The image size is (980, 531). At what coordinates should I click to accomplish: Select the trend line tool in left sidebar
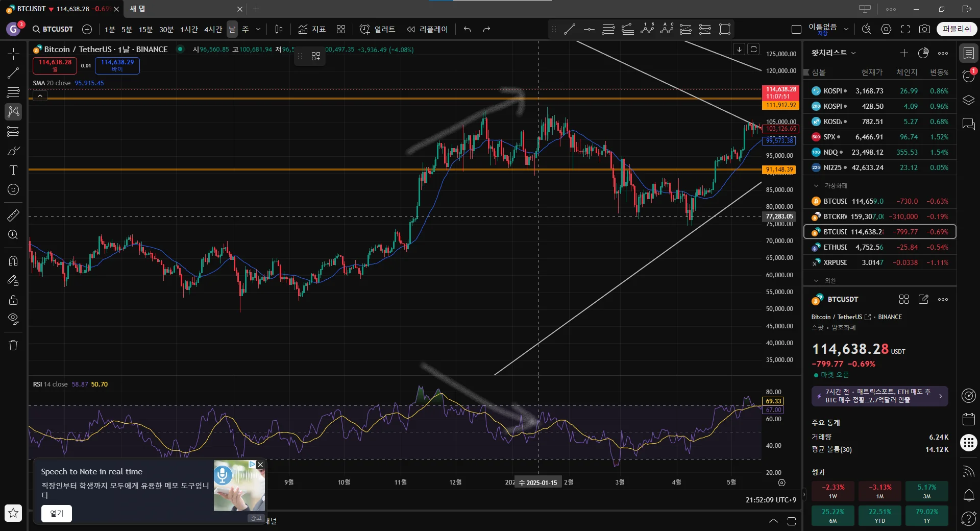pyautogui.click(x=13, y=73)
